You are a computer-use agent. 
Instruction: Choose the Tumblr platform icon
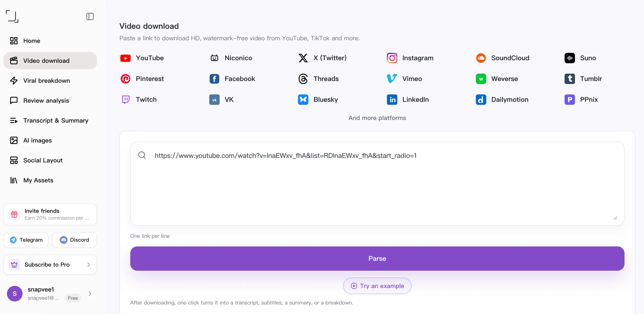tap(570, 79)
